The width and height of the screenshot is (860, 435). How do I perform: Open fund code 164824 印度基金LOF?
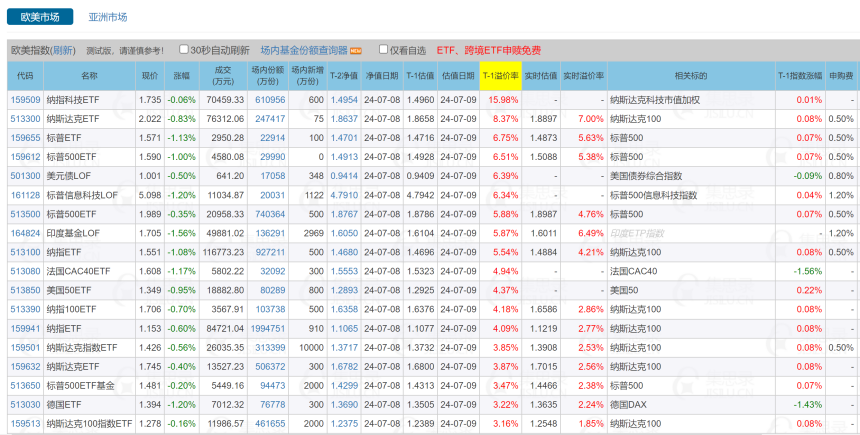point(25,233)
